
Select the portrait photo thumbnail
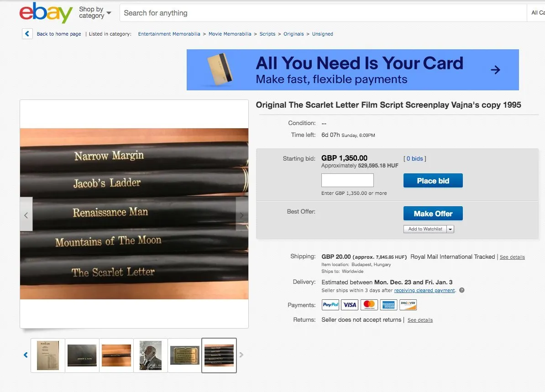point(151,355)
